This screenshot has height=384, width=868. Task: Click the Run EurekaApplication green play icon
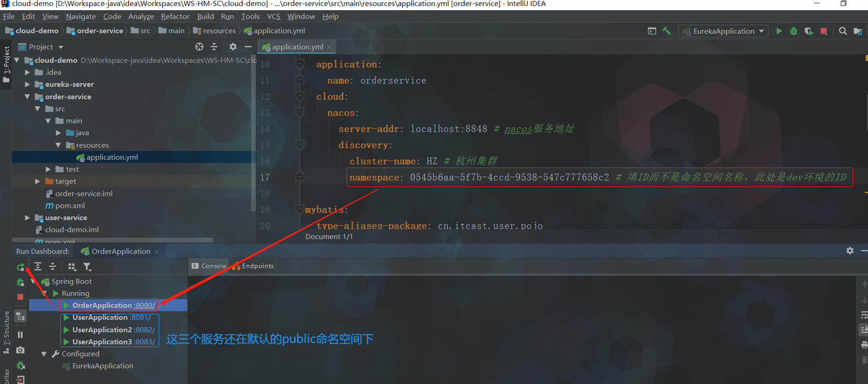coord(779,31)
